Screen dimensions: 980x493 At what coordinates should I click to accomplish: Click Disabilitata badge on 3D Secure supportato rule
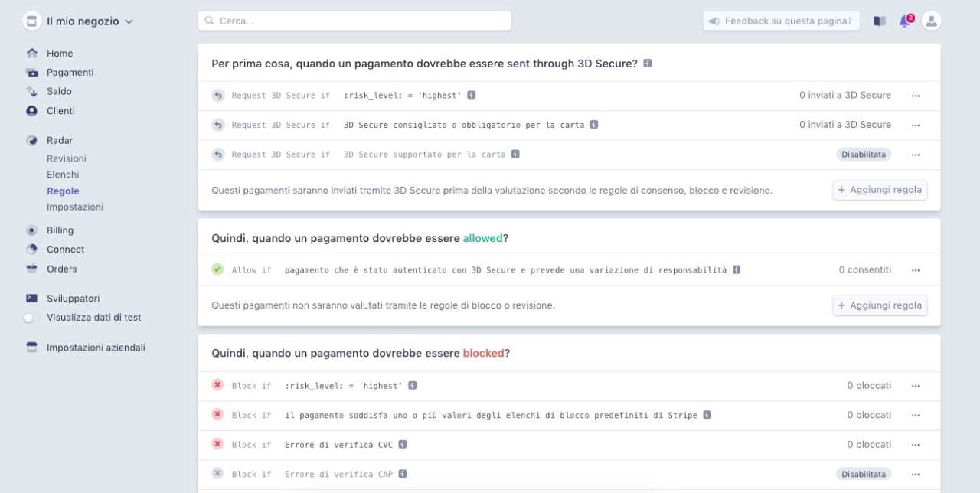tap(864, 155)
